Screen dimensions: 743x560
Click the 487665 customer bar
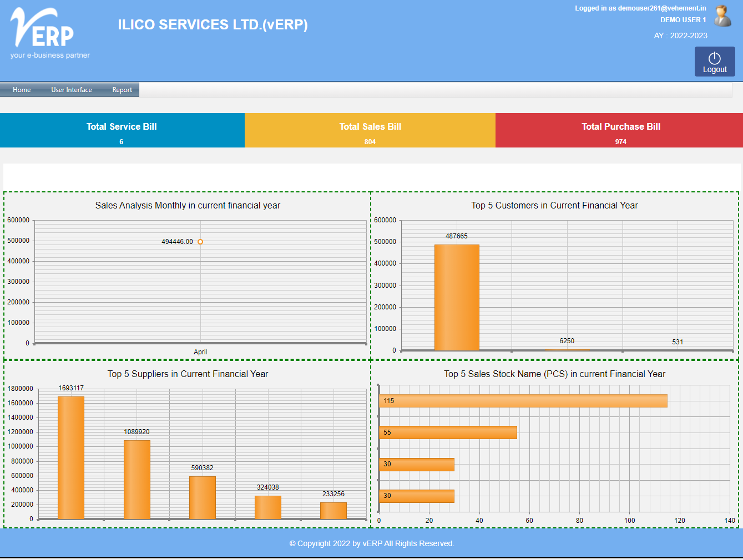pyautogui.click(x=457, y=298)
